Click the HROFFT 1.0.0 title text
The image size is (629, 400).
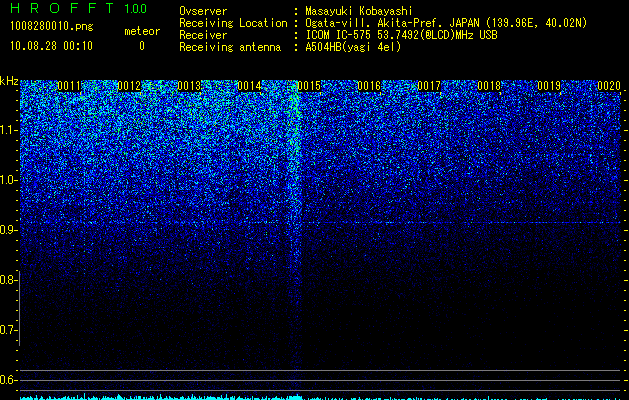pos(78,8)
